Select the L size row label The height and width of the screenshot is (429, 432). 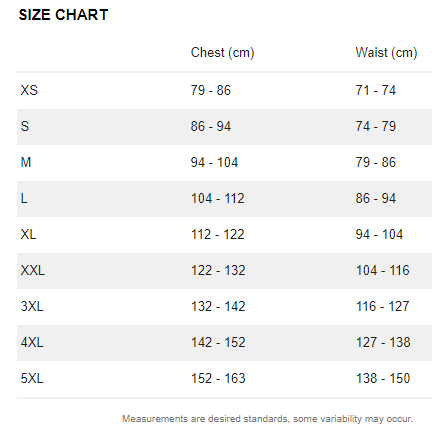tap(24, 198)
